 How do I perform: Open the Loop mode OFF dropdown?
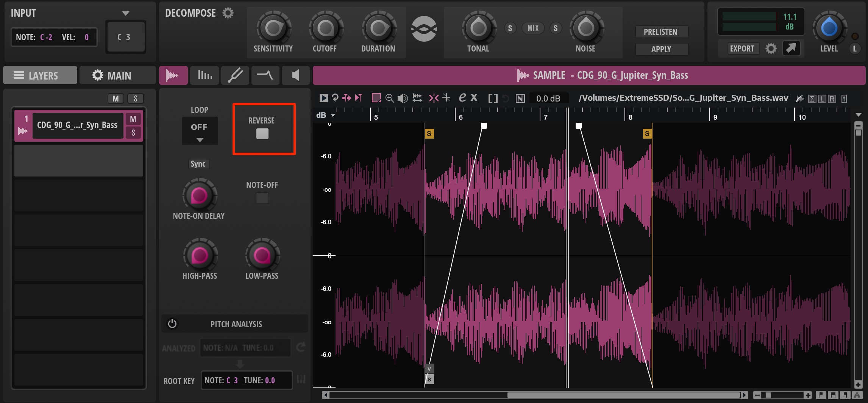click(x=200, y=131)
